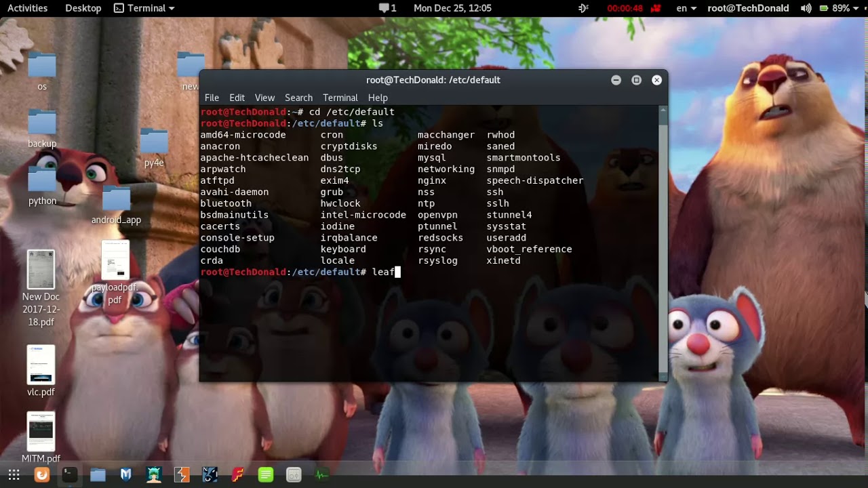The width and height of the screenshot is (868, 488).
Task: Select the MITM.pdf file on desktop
Action: pos(41,437)
